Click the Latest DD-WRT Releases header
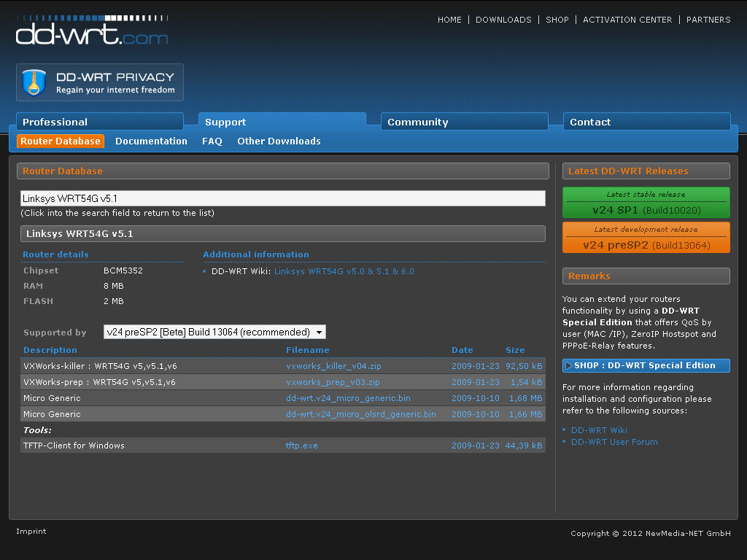This screenshot has width=747, height=560. pyautogui.click(x=646, y=171)
